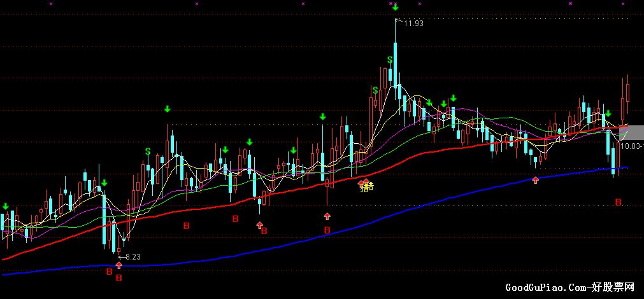644x299 pixels.
Task: Select the lone red up arrow on blue line
Action: 535,179
